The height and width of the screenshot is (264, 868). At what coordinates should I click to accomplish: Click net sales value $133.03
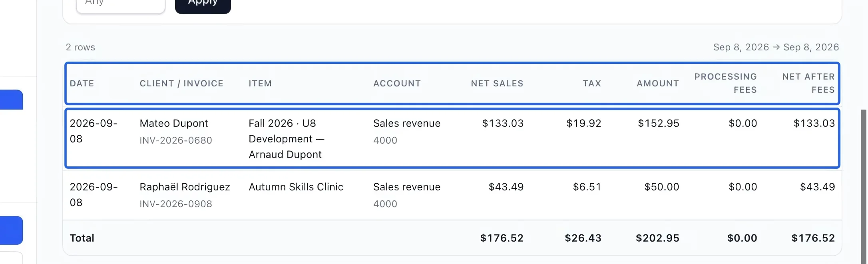[503, 123]
